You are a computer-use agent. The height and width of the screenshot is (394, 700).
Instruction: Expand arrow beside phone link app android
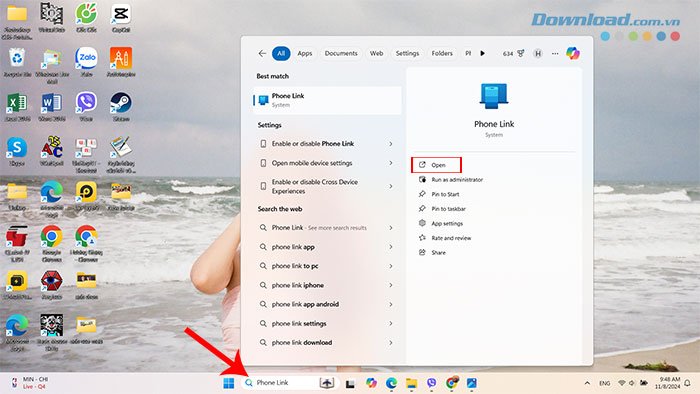coord(391,304)
